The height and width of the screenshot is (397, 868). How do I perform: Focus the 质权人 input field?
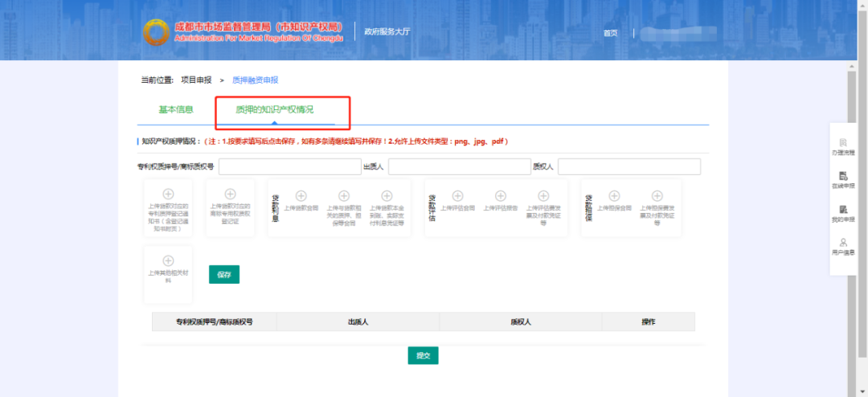pyautogui.click(x=629, y=166)
